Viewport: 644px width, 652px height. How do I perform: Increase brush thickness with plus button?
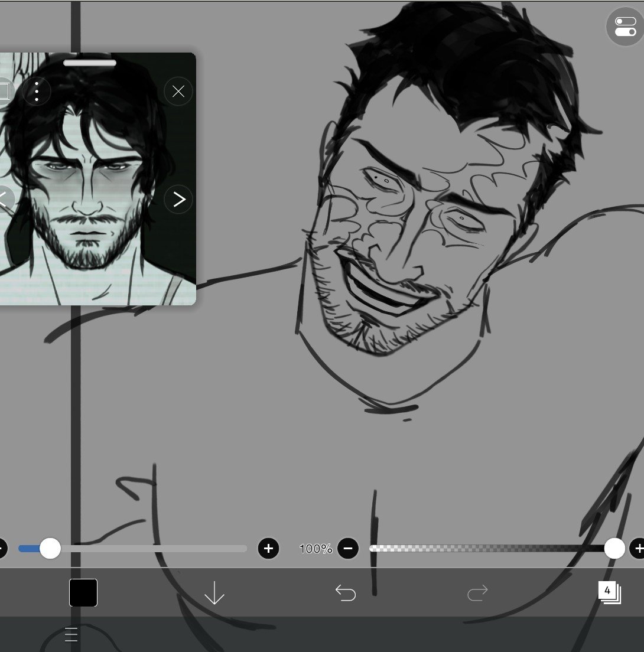(268, 549)
